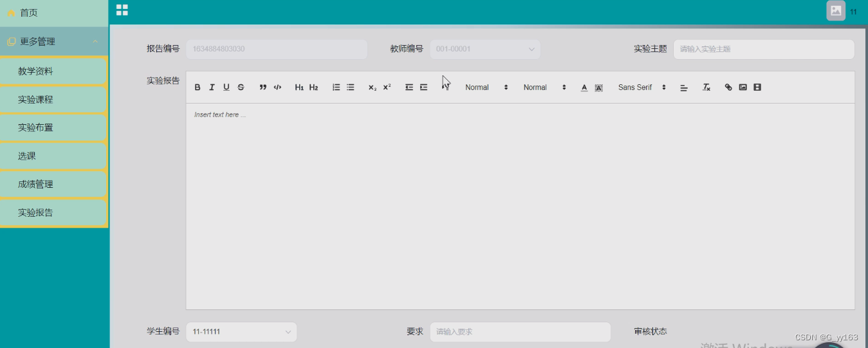Insert a blockquote in the editor
The image size is (868, 348).
(263, 87)
